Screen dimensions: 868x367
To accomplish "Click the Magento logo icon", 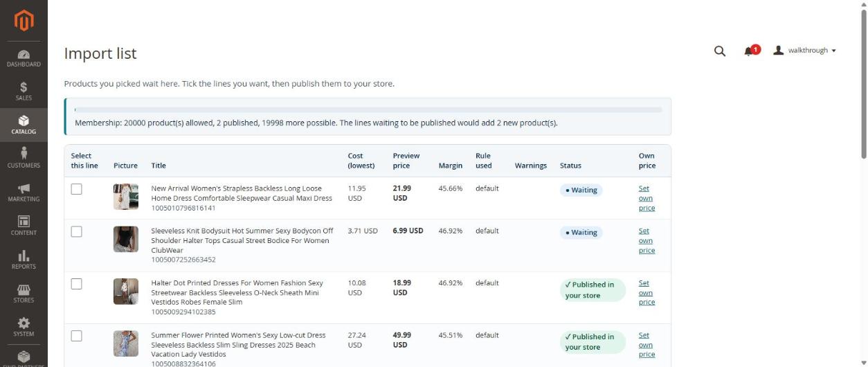I will 24,20.
